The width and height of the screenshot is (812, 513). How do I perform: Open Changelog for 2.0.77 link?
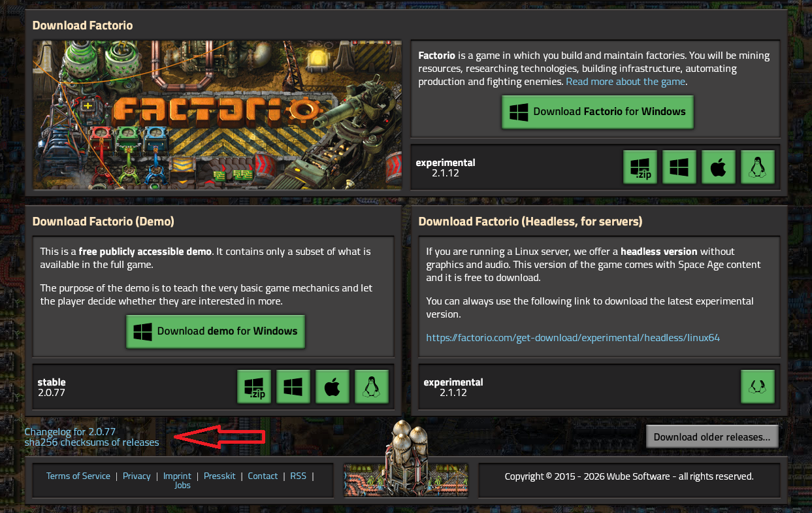(x=70, y=432)
